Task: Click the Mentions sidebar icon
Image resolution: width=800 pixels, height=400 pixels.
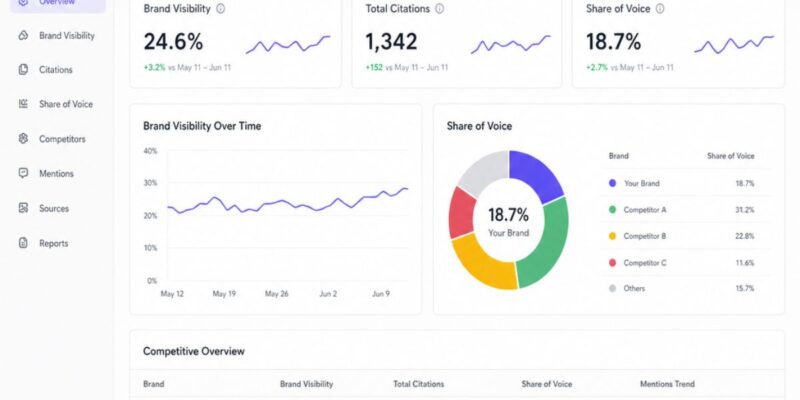Action: click(x=23, y=173)
